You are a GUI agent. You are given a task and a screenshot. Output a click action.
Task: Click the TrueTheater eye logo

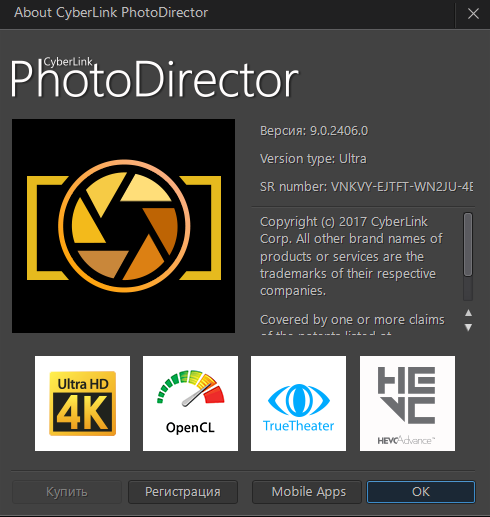pos(298,403)
